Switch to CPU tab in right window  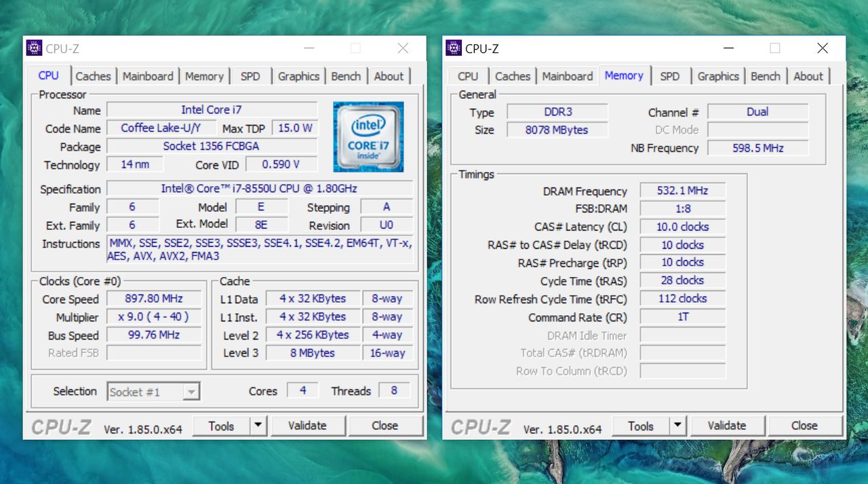pos(468,76)
